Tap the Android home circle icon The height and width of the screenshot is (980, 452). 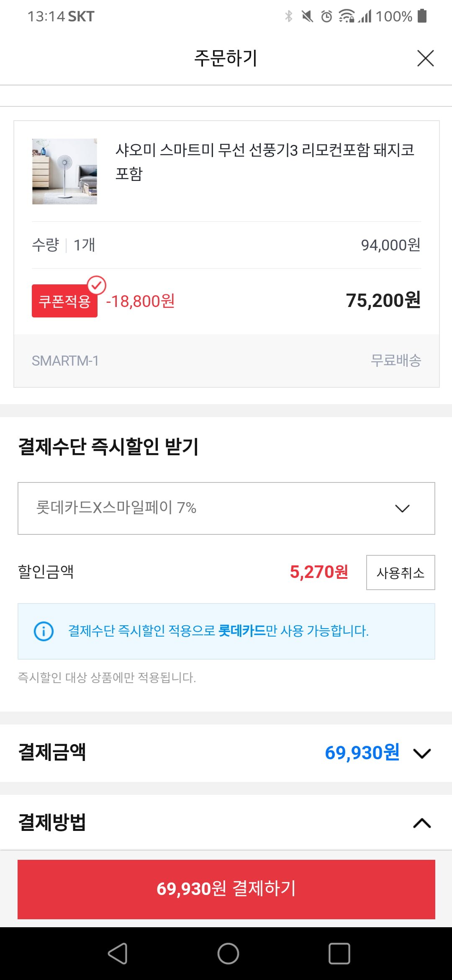(228, 954)
